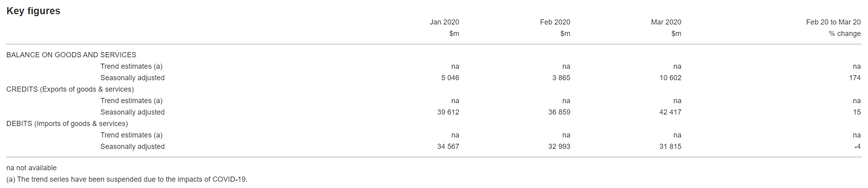Select the BALANCE ON GOODS AND SERVICES row label
The height and width of the screenshot is (188, 868).
tap(71, 55)
